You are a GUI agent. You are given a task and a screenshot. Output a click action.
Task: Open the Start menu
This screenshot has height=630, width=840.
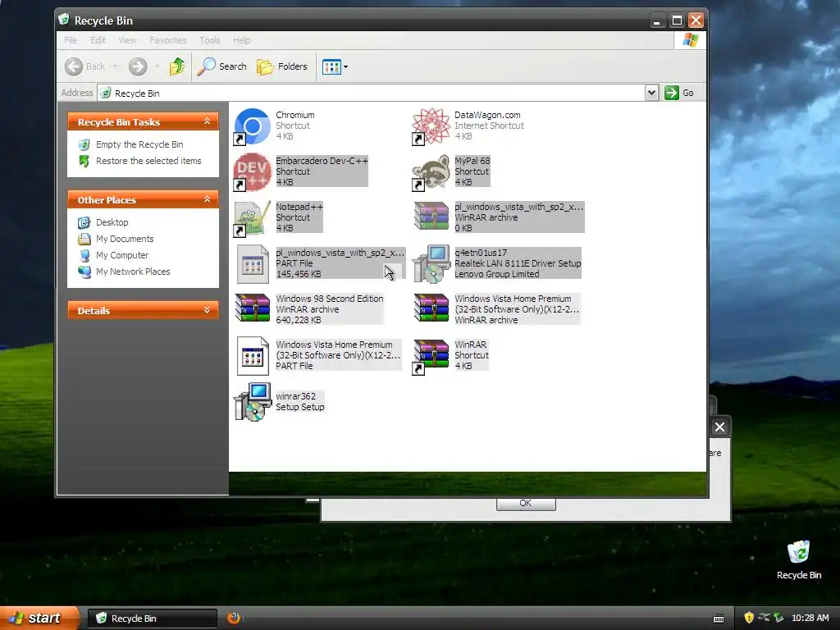39,618
